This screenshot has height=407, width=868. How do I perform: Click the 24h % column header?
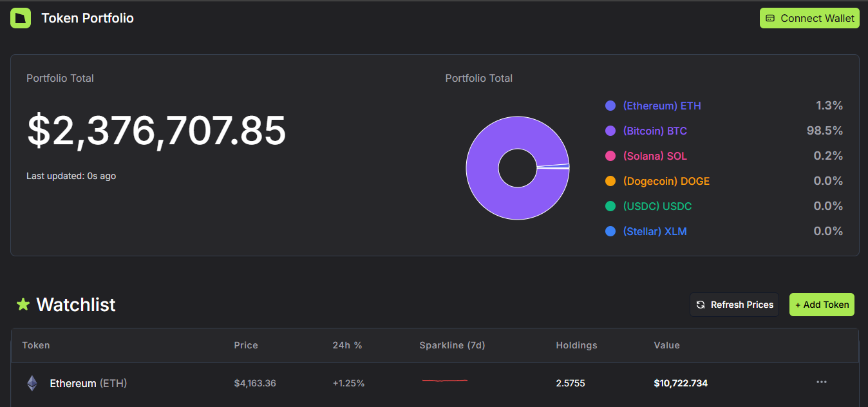(x=347, y=345)
